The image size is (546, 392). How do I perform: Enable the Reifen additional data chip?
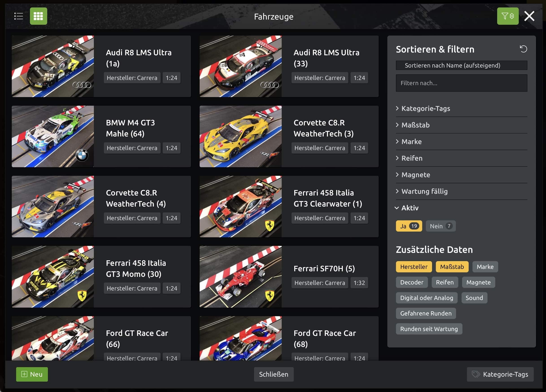445,282
